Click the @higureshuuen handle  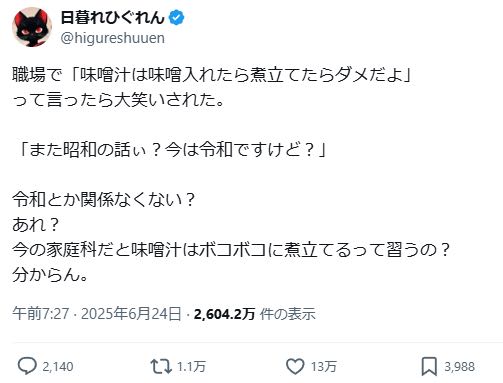point(113,38)
